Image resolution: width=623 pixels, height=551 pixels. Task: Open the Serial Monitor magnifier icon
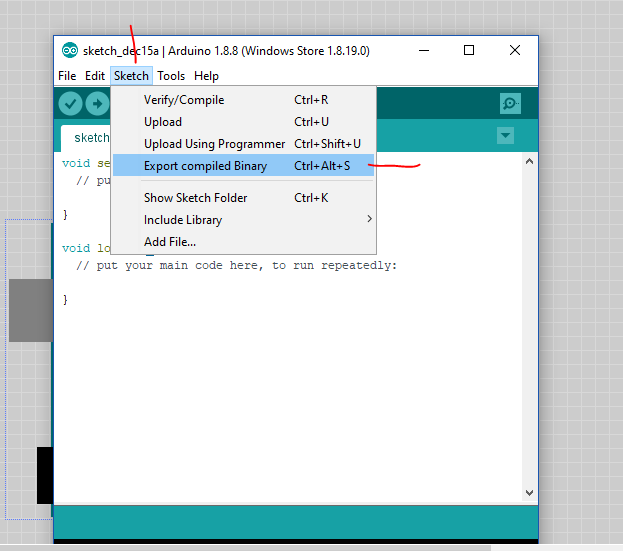click(x=510, y=104)
